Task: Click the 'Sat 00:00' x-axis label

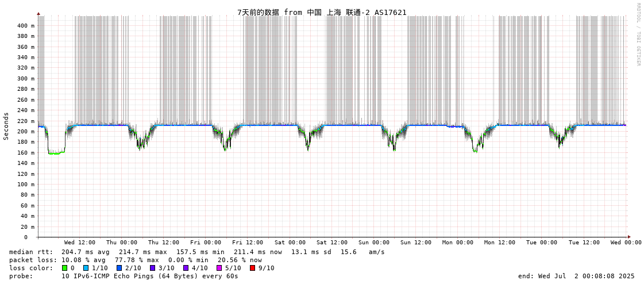Action: [x=290, y=243]
